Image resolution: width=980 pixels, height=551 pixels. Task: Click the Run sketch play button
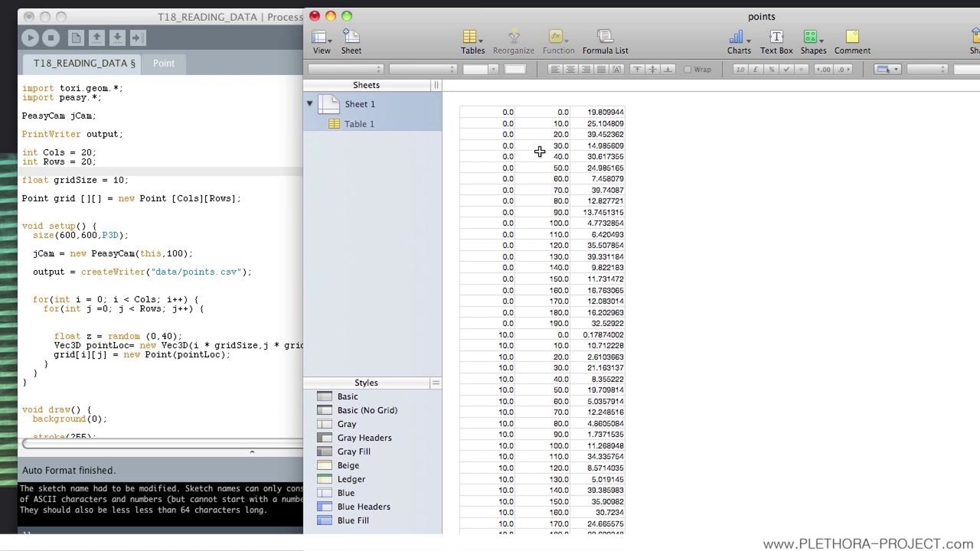pos(30,38)
